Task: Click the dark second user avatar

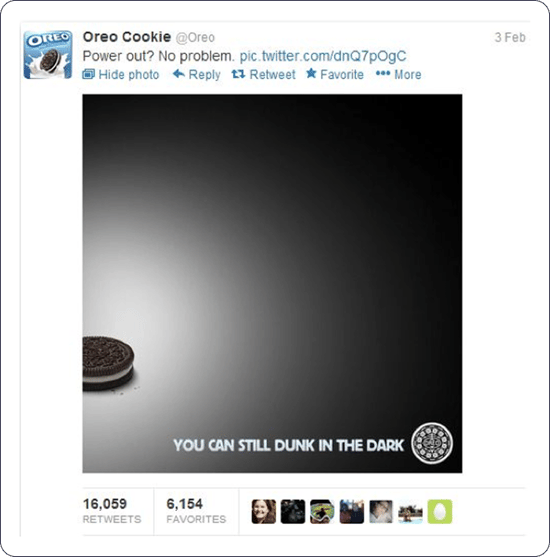Action: 293,512
